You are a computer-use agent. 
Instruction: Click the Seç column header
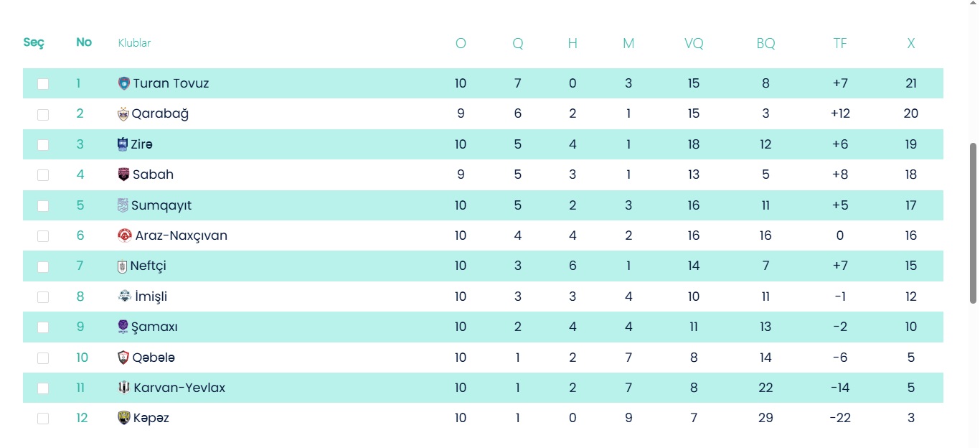point(34,42)
